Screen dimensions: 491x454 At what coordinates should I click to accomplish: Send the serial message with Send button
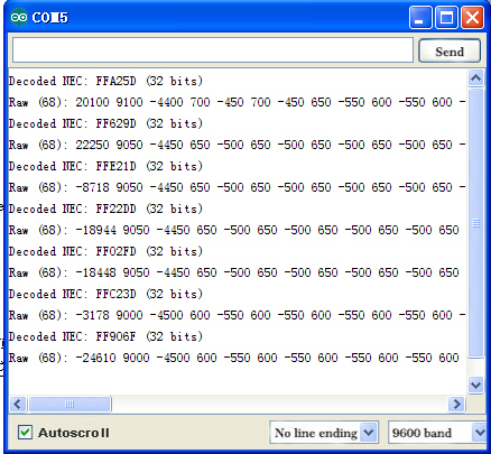449,51
